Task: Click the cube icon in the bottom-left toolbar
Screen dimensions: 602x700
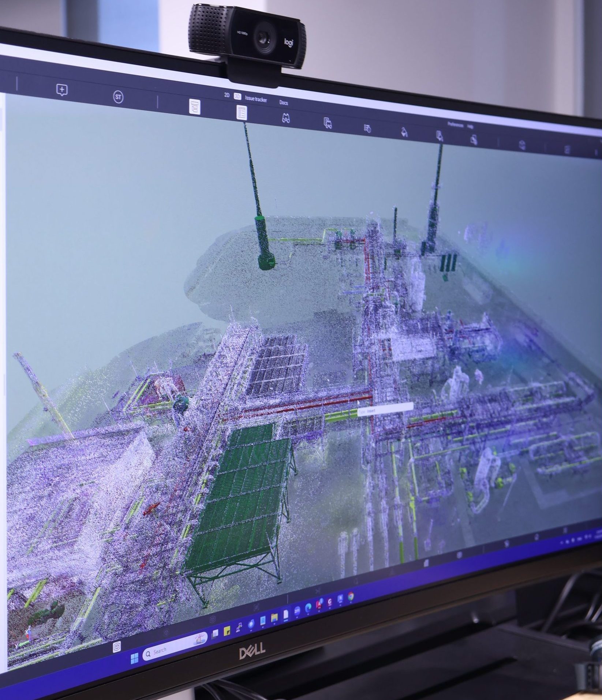Action: click(x=117, y=647)
